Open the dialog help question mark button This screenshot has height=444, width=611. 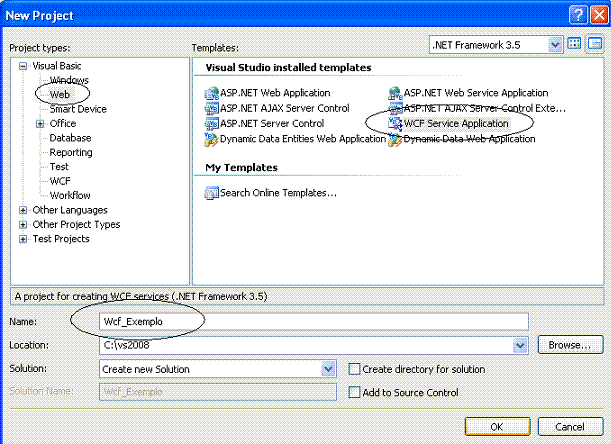click(x=578, y=16)
